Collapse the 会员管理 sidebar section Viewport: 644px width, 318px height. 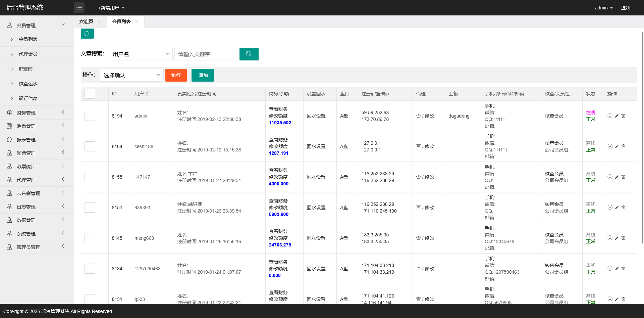coord(63,25)
